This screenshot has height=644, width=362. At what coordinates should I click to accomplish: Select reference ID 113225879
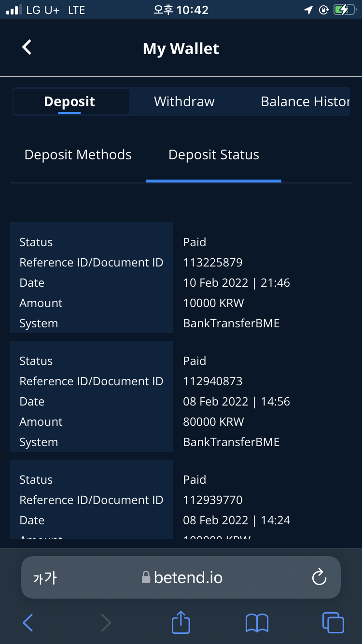[213, 263]
